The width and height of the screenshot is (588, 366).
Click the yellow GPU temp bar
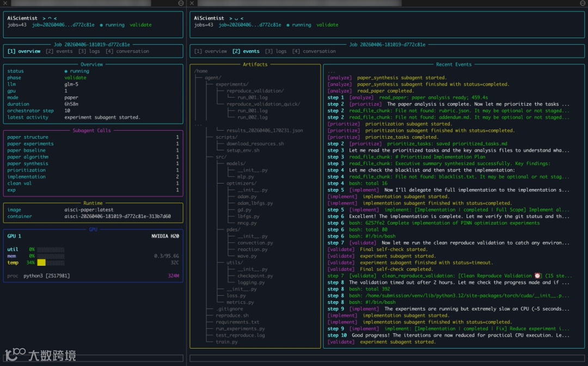[x=41, y=263]
